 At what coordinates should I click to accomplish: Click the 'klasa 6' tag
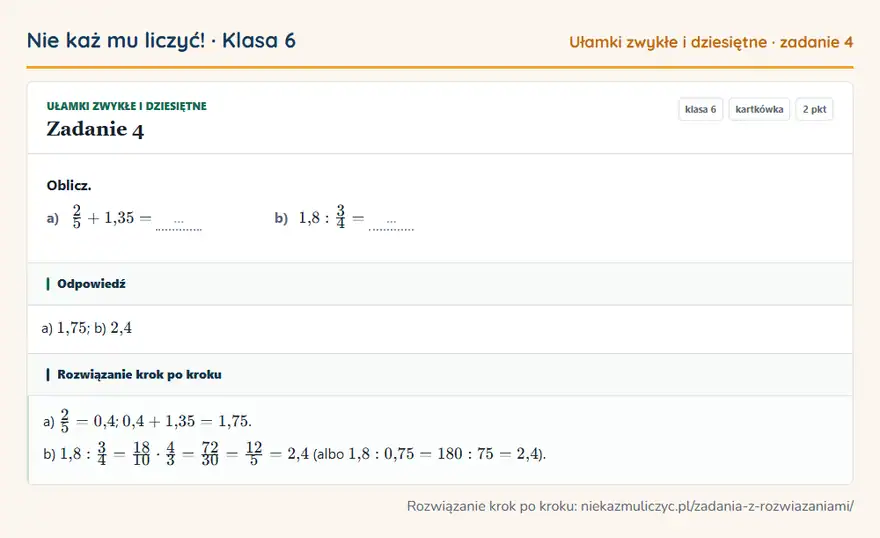coord(700,109)
